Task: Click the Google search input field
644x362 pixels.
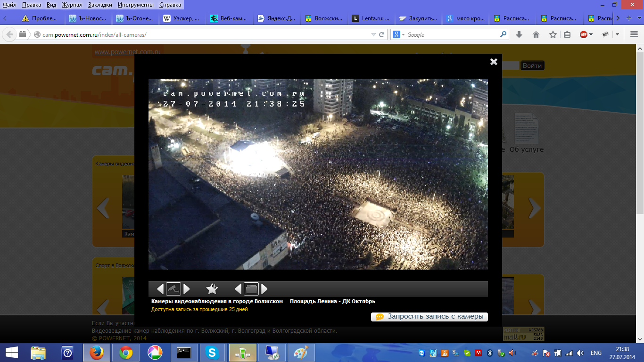Action: pos(452,34)
